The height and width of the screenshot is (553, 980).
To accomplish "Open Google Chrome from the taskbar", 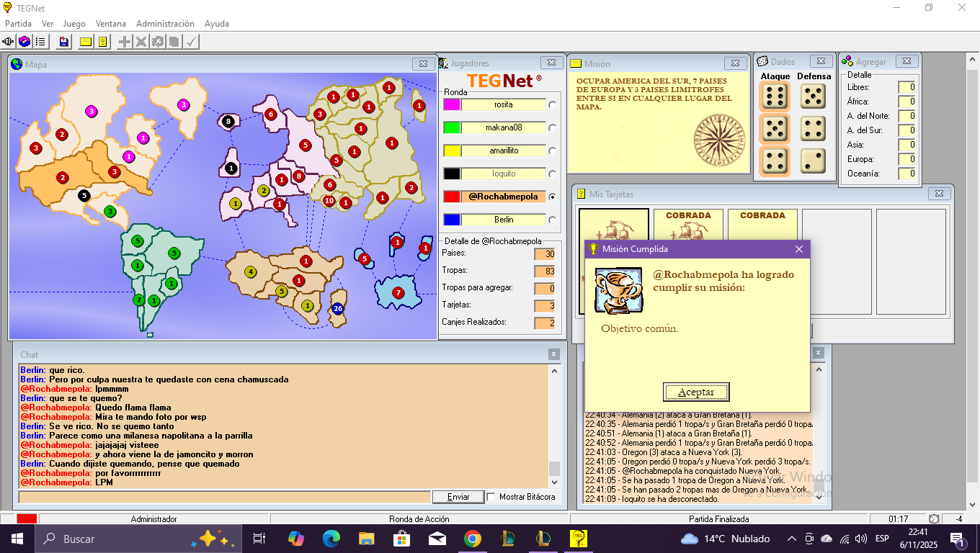I will pyautogui.click(x=472, y=539).
